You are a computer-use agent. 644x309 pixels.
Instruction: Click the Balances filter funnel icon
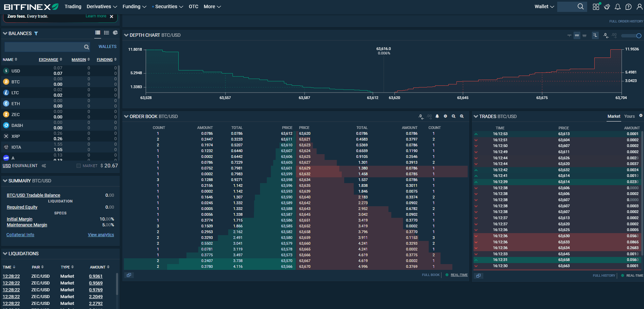[36, 33]
